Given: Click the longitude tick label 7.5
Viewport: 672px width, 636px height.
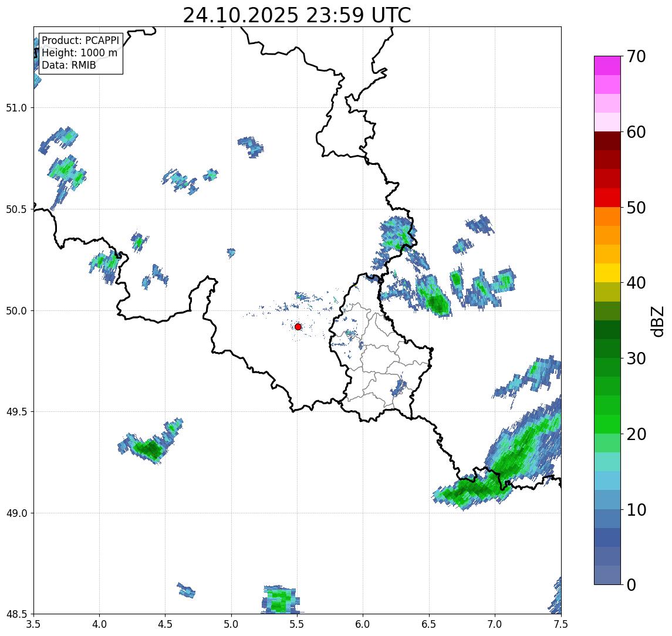Looking at the screenshot, I should (x=561, y=624).
